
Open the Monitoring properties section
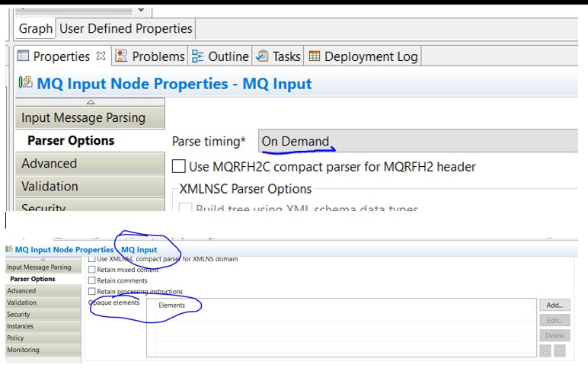[x=23, y=350]
